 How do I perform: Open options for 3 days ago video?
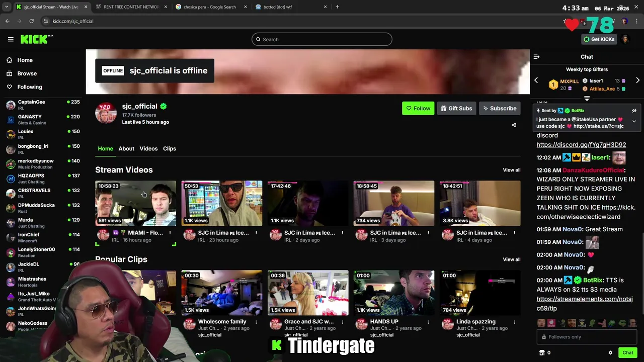(x=428, y=233)
